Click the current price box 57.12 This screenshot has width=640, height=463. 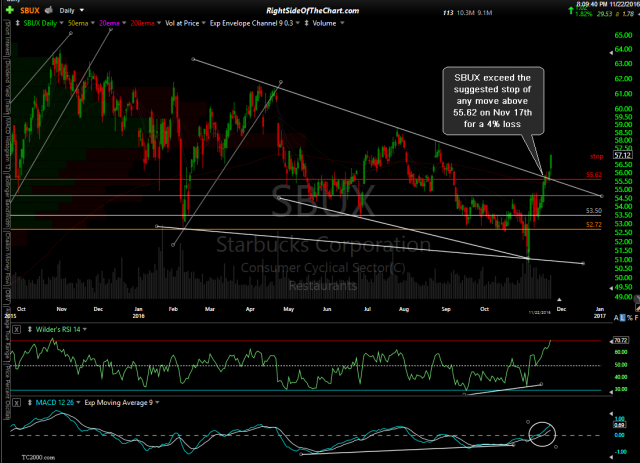point(623,155)
